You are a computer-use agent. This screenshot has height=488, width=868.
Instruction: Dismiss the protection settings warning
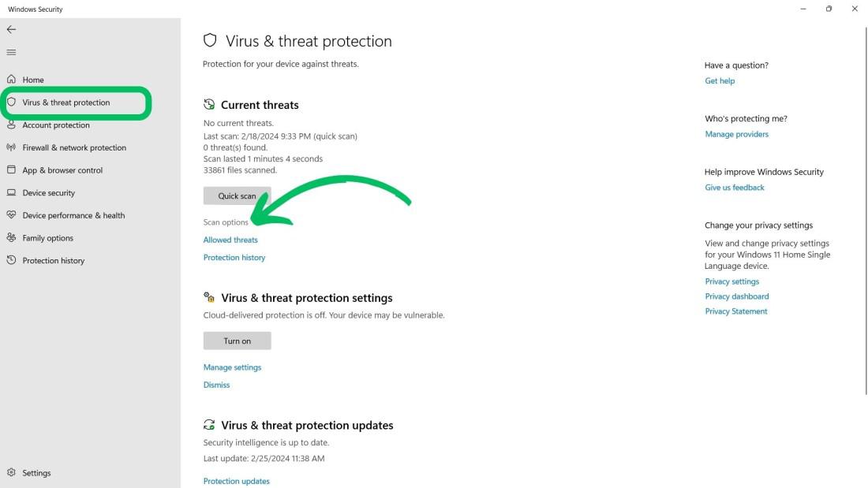coord(216,385)
